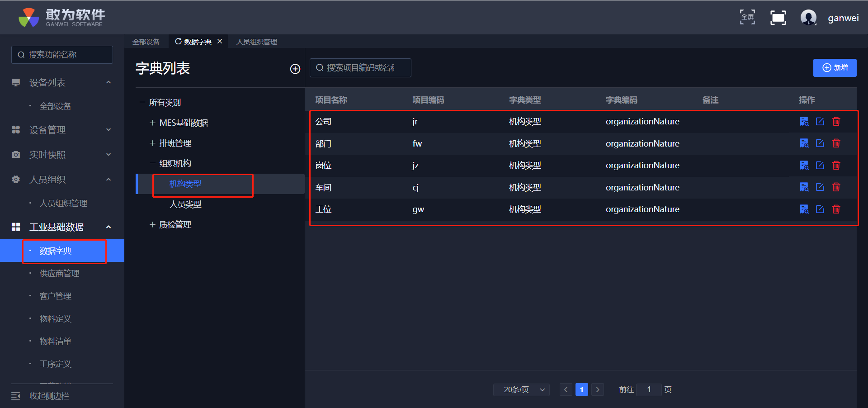Viewport: 868px width, 408px height.
Task: Click the 公司 cell in the table
Action: 323,122
